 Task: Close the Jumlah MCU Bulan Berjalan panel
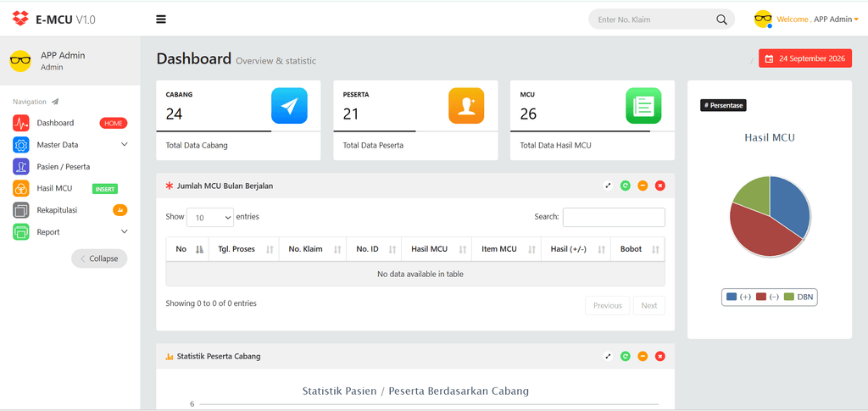(659, 186)
